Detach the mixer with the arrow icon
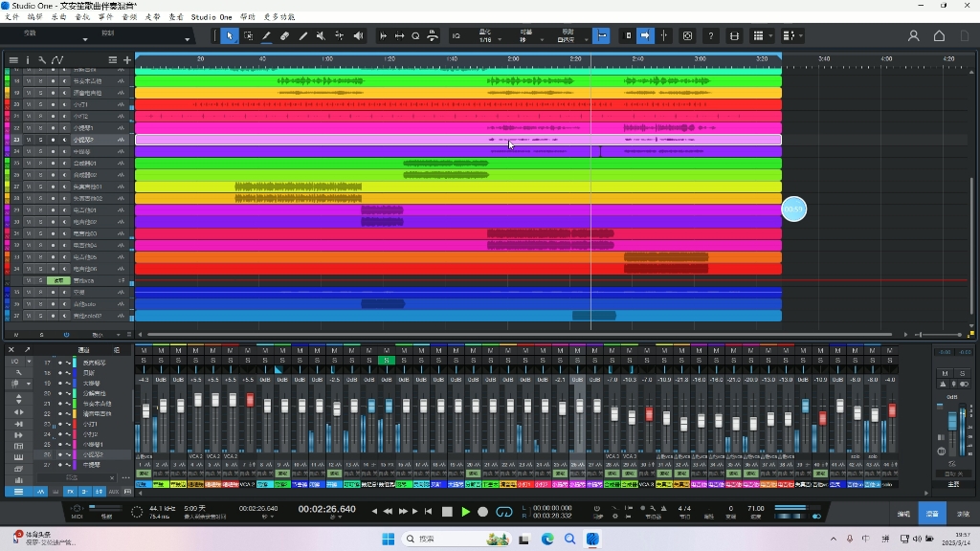The image size is (980, 551). point(27,350)
